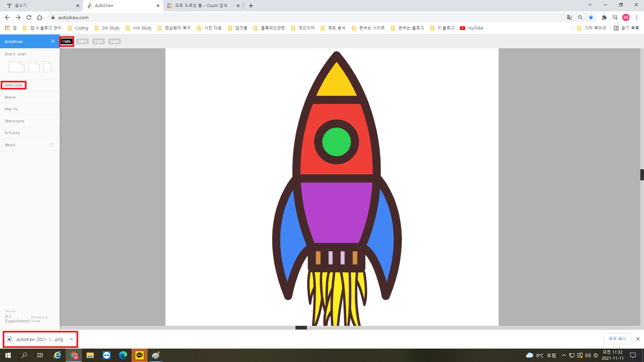Set zoom level to 200%
The width and height of the screenshot is (644, 362).
[82, 42]
